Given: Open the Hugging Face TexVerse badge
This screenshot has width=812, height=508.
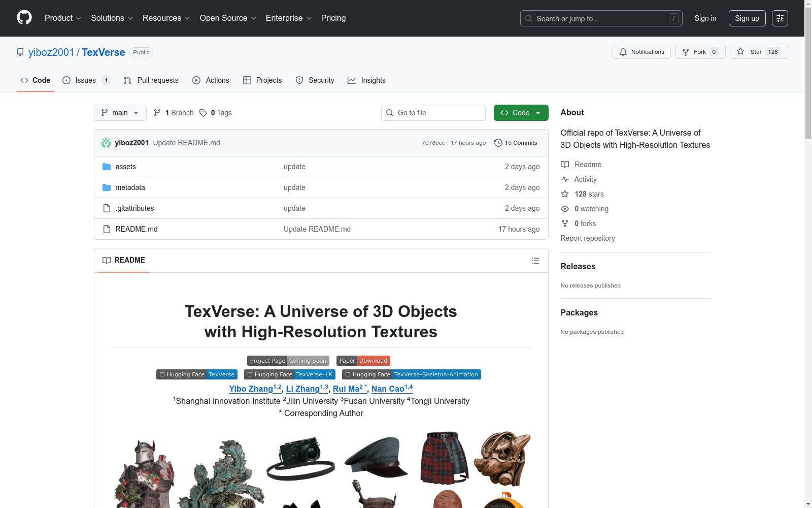Looking at the screenshot, I should (197, 374).
